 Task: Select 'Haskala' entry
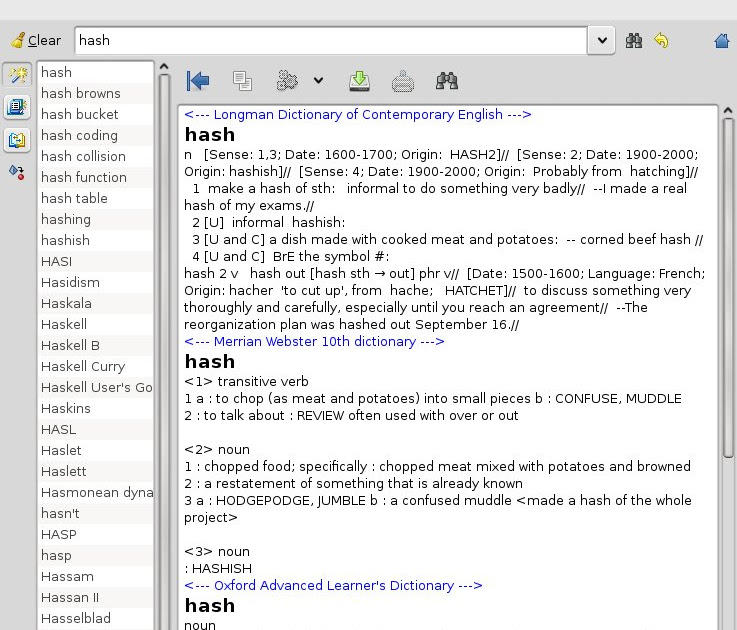click(95, 303)
